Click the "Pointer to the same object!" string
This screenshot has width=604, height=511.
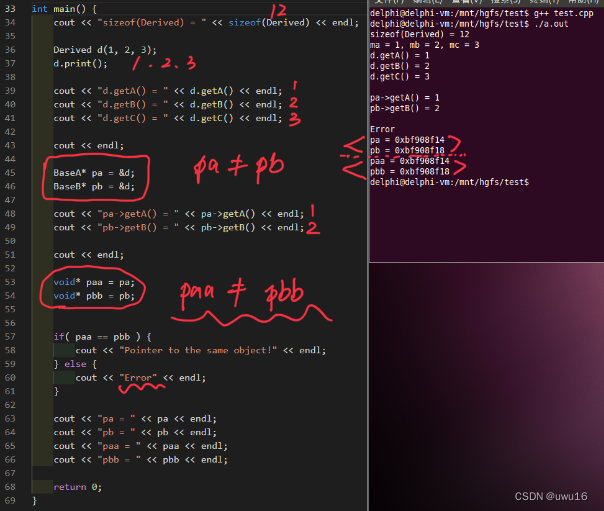coord(198,350)
